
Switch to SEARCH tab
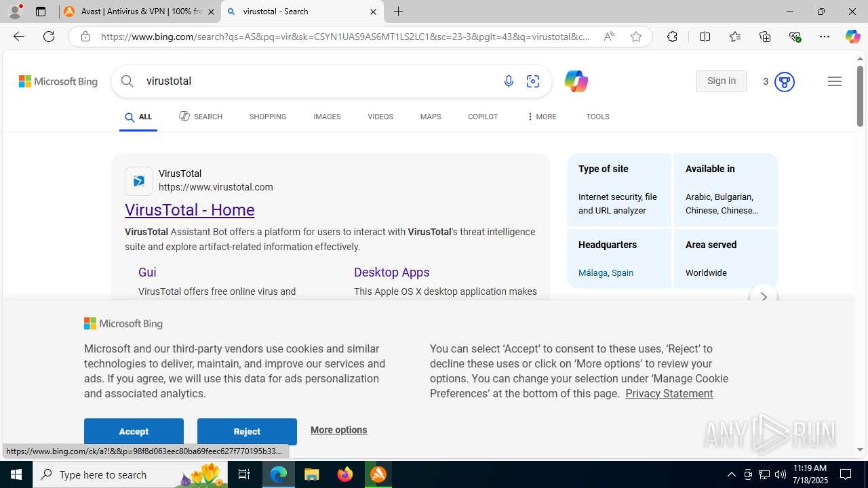[201, 117]
